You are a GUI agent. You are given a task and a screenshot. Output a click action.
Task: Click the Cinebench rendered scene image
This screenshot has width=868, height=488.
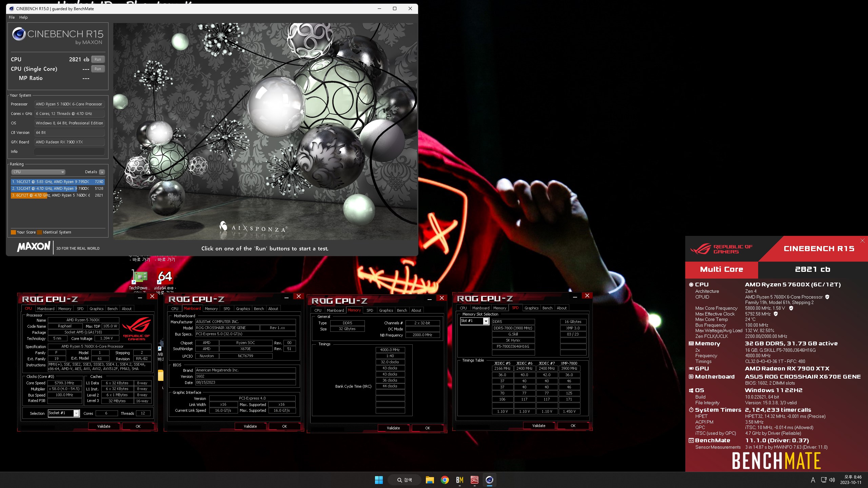pos(265,131)
